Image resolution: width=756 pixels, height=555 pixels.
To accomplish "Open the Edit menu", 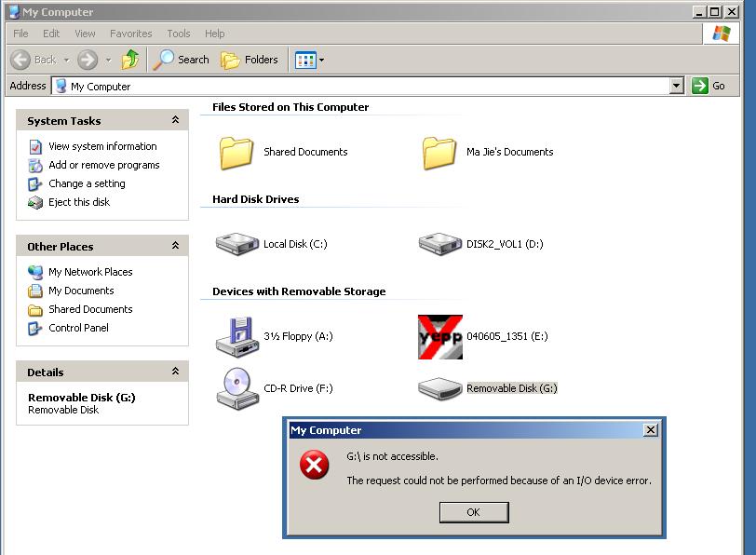I will tap(51, 34).
